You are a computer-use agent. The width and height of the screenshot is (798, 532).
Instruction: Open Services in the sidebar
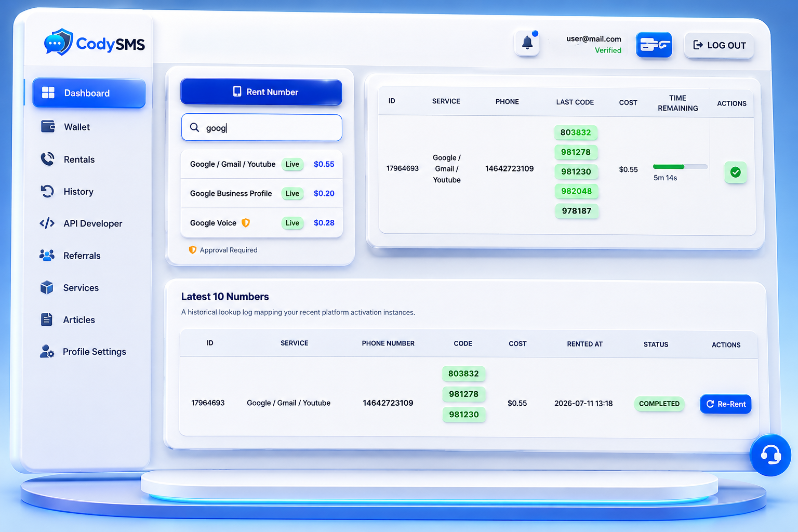(x=81, y=288)
